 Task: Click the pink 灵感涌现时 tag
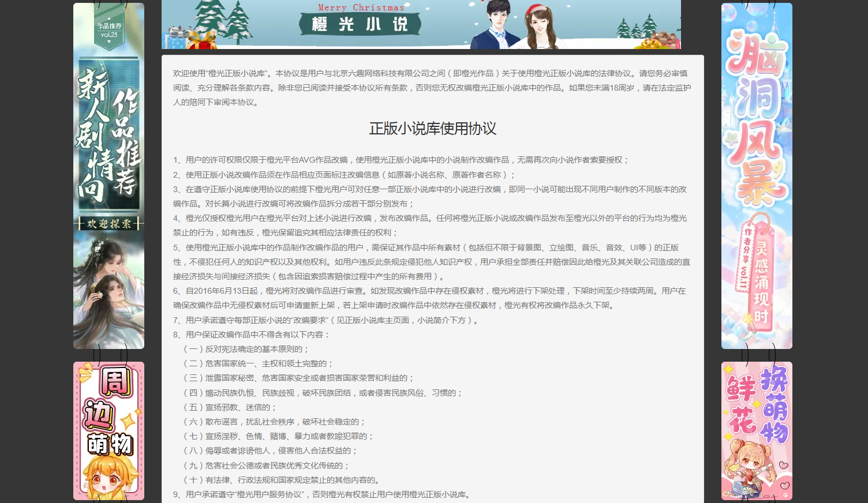pyautogui.click(x=762, y=281)
